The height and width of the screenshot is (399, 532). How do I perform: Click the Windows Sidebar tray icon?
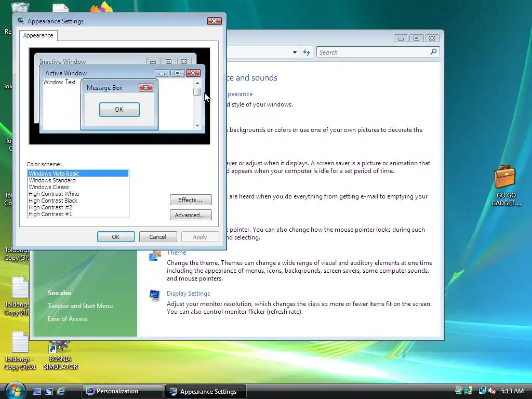[x=468, y=391]
